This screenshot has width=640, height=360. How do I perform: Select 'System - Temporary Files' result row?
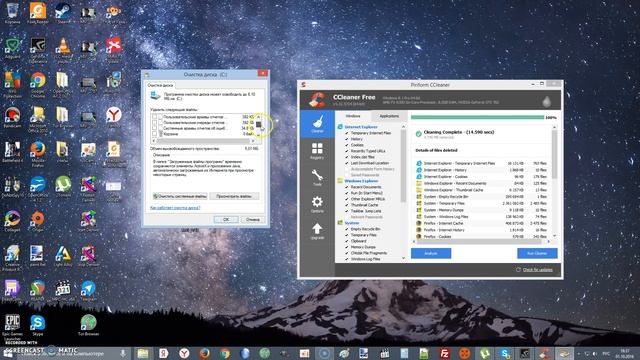click(x=482, y=203)
